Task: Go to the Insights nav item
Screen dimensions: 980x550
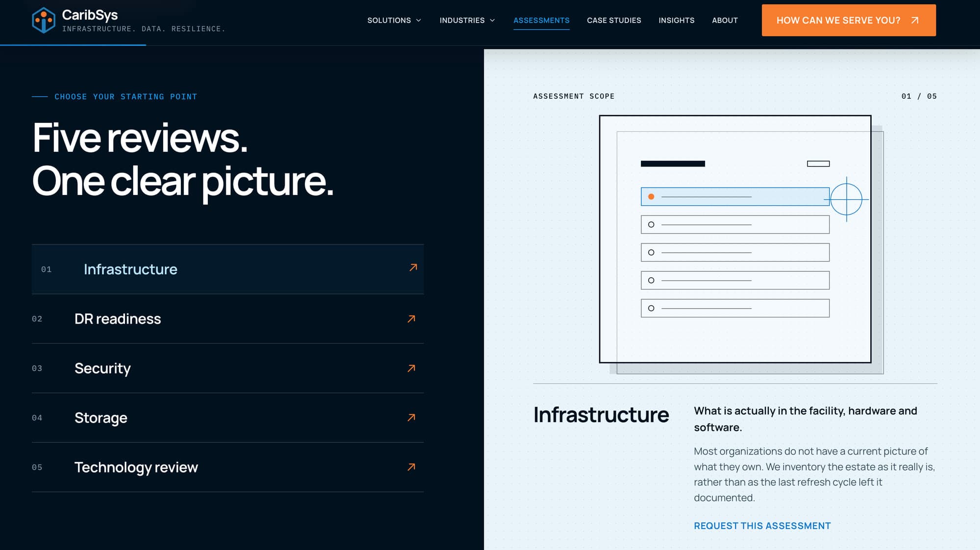Action: click(676, 21)
